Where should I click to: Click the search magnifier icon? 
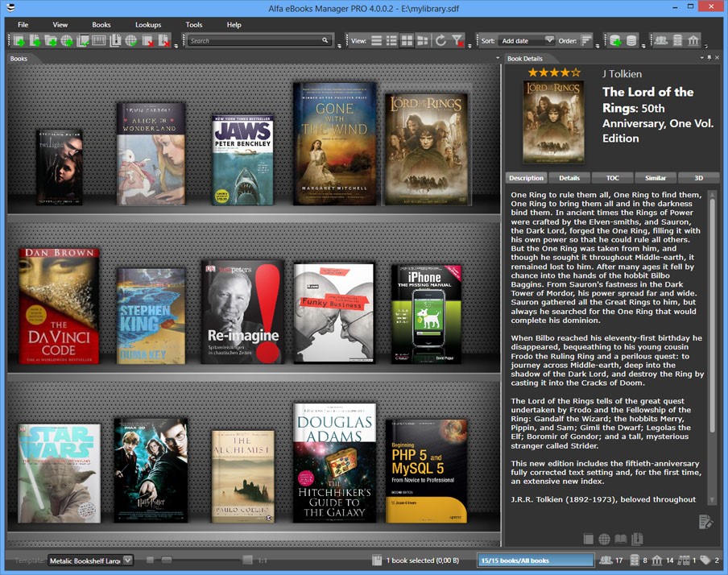325,40
